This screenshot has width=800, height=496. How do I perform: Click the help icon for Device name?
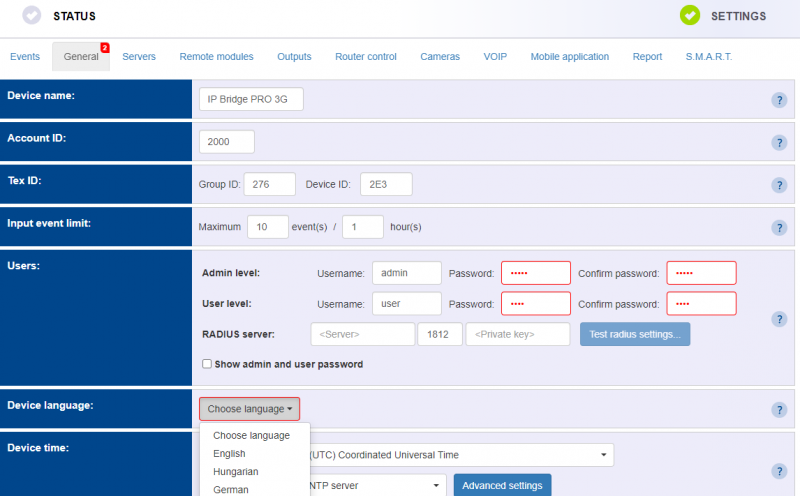point(779,100)
